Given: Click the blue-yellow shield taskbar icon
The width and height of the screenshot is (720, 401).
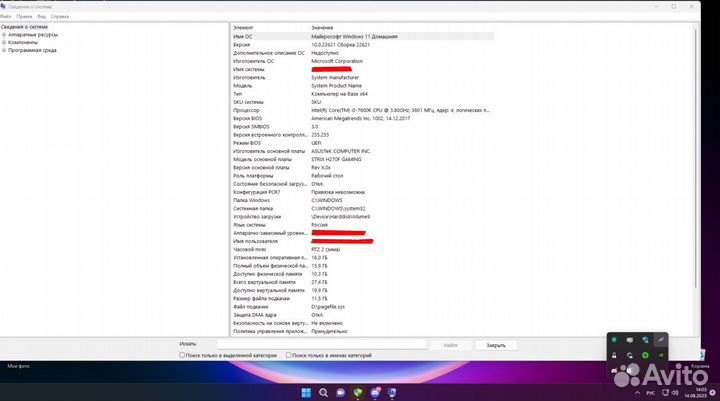Looking at the screenshot, I should [358, 393].
